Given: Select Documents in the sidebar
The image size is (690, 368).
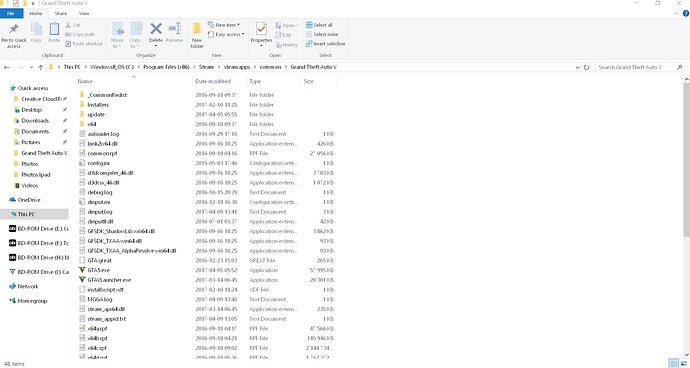Looking at the screenshot, I should point(35,131).
